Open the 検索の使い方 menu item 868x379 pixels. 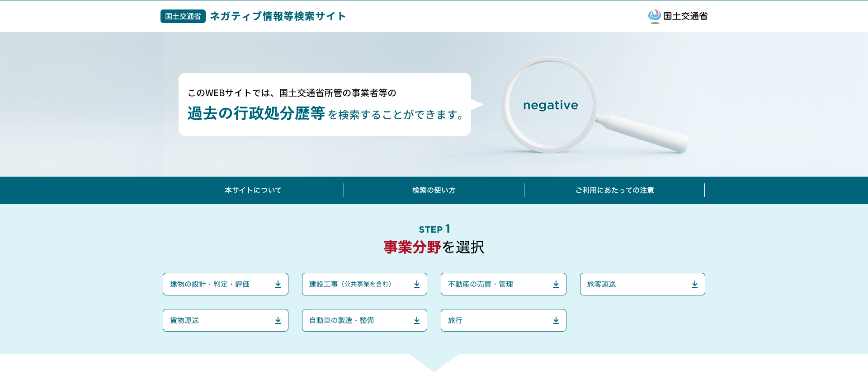434,190
